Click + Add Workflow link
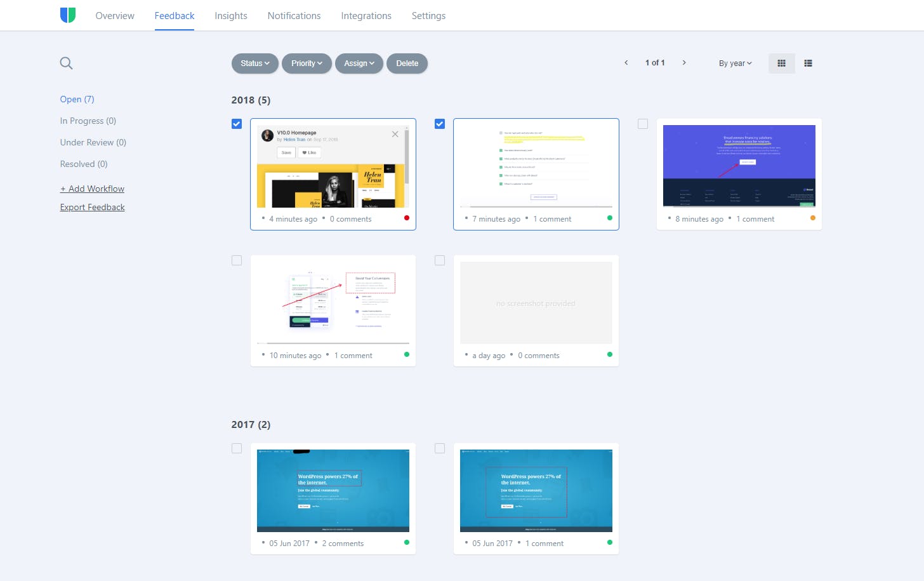Image resolution: width=924 pixels, height=581 pixels. [92, 189]
